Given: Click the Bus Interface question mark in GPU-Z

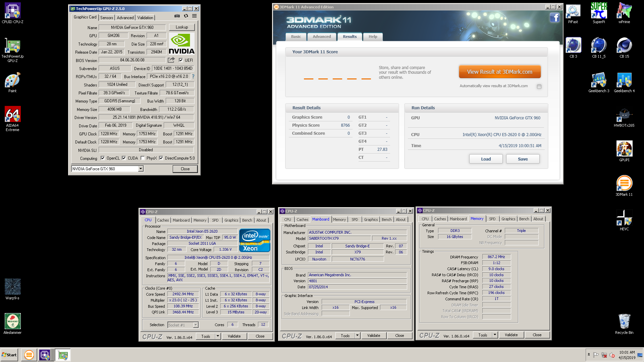Looking at the screenshot, I should coord(193,76).
